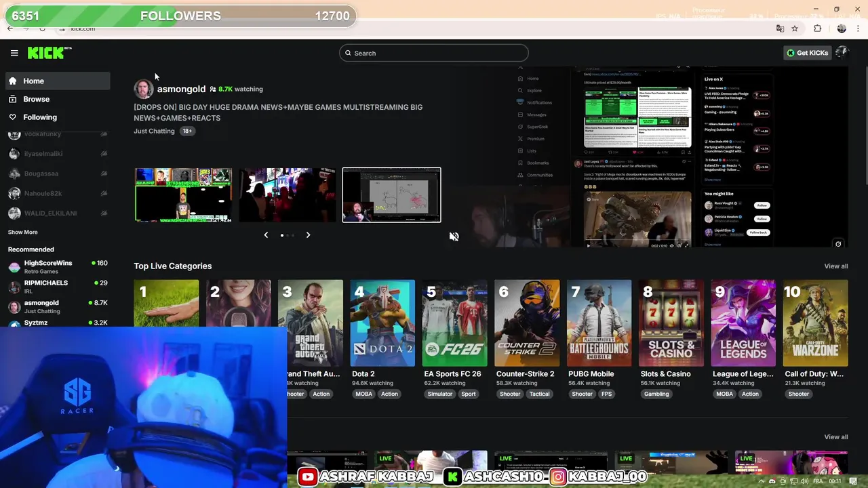Screen dimensions: 868x488
Task: Select the third highlighted carousel thumbnail
Action: [391, 195]
